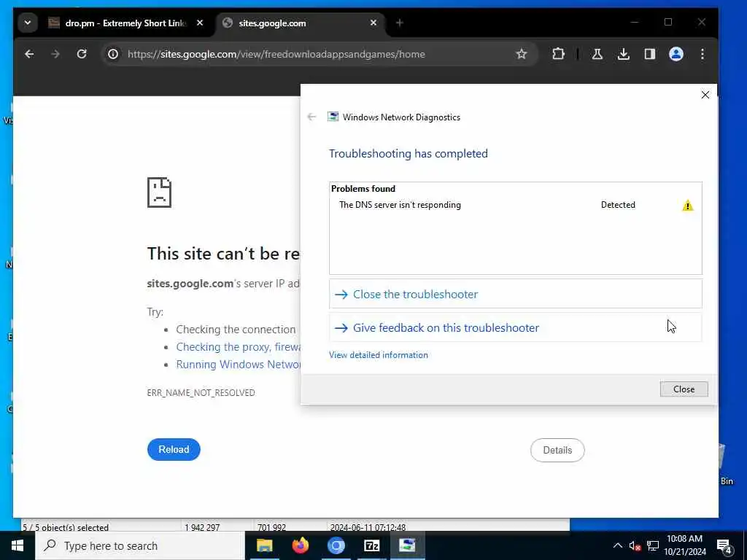Open a new tab with plus button
This screenshot has height=560, width=747.
[x=399, y=23]
